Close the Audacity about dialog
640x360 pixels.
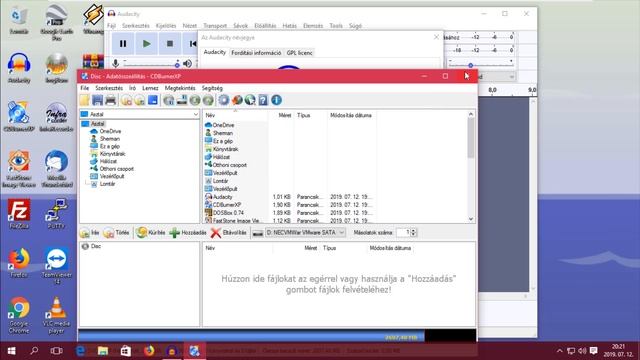pos(436,37)
